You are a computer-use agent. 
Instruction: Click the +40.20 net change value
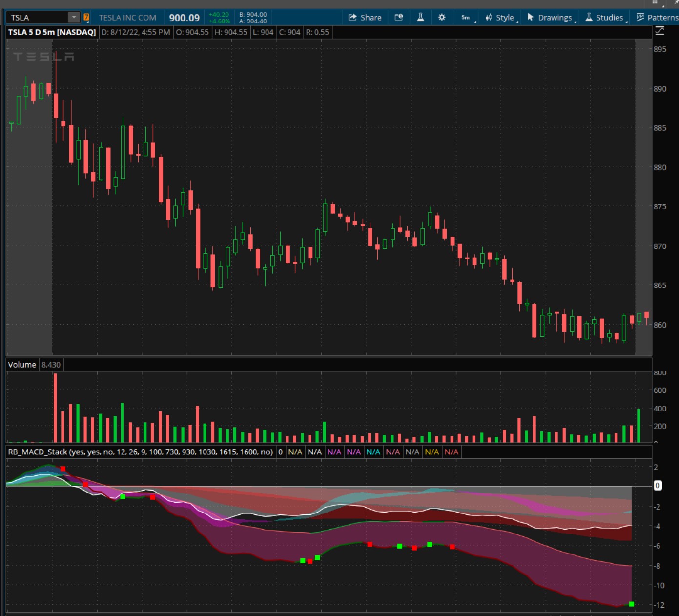219,15
